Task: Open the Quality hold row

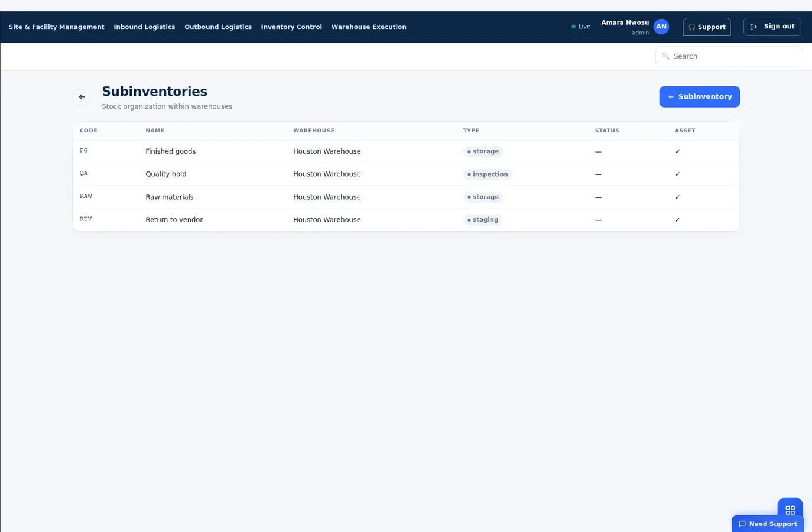Action: click(x=406, y=174)
